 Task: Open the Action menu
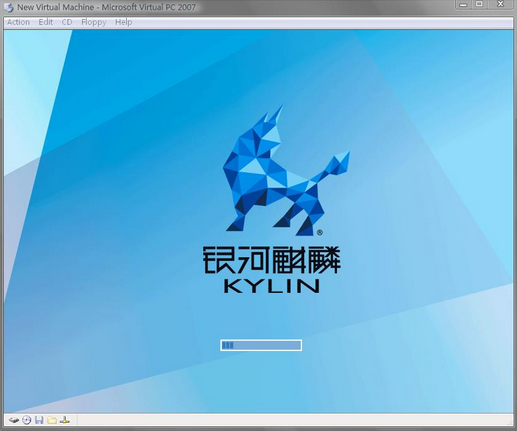click(18, 22)
